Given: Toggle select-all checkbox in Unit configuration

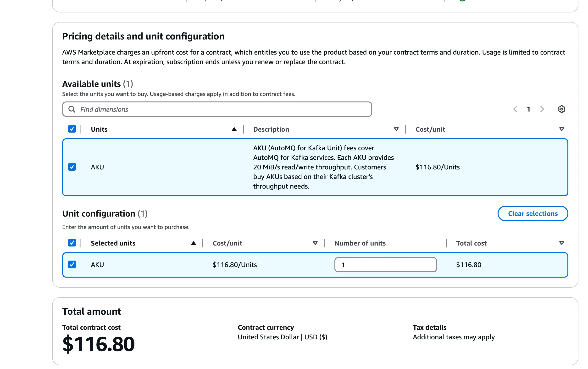Looking at the screenshot, I should 72,243.
